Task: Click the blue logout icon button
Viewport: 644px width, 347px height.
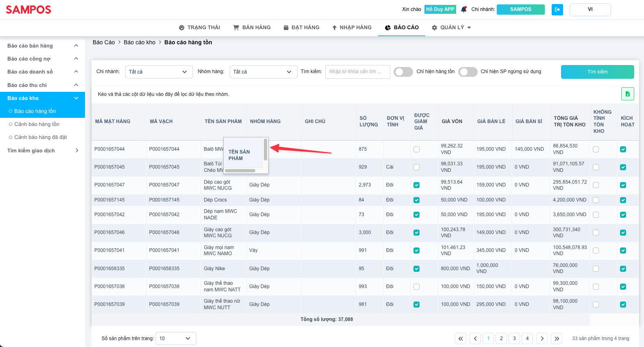Action: [x=557, y=9]
